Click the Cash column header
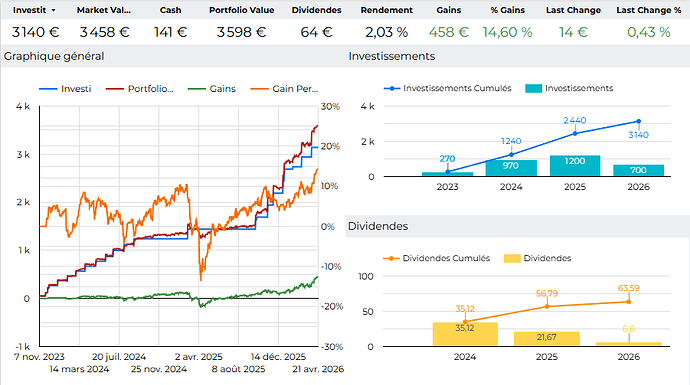This screenshot has height=385, width=690. [170, 10]
